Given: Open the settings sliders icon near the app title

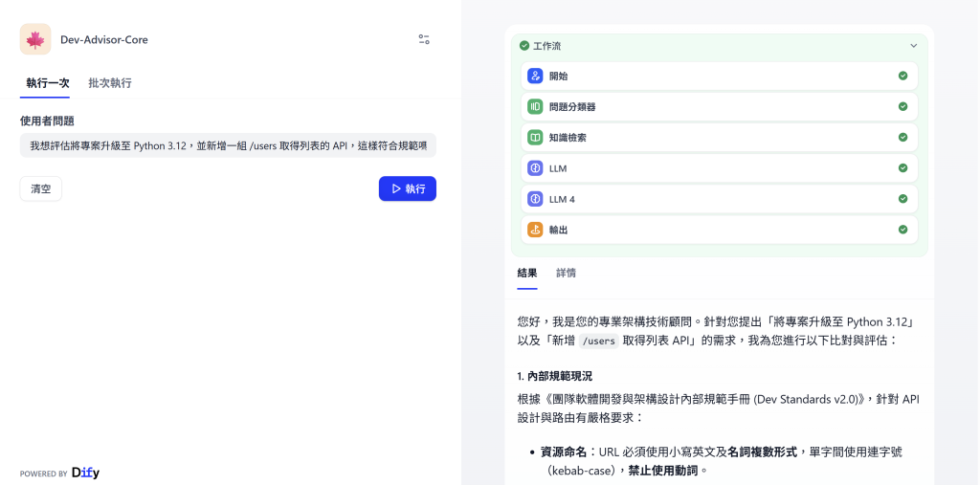Looking at the screenshot, I should [x=424, y=39].
